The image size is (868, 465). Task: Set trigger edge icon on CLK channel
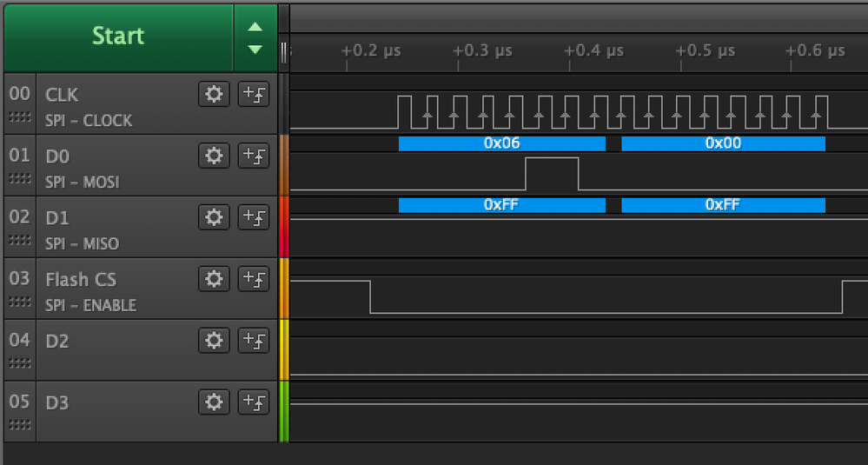[x=254, y=94]
